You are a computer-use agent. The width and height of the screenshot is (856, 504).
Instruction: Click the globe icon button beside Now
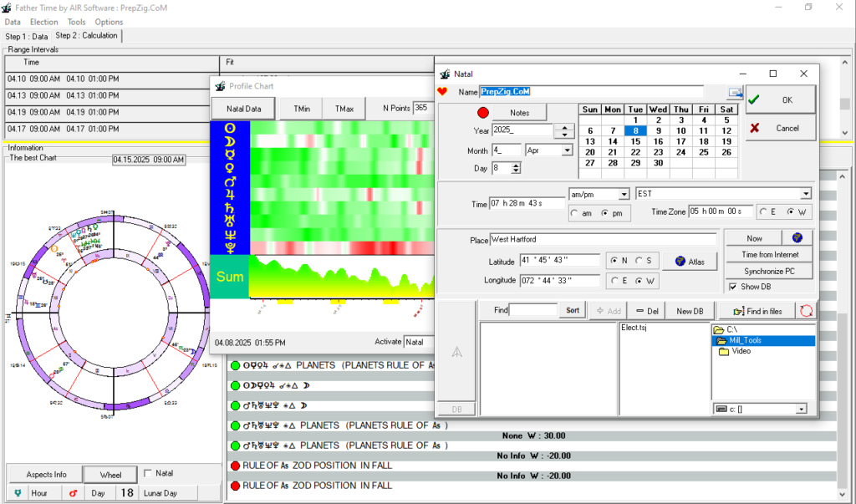(797, 238)
